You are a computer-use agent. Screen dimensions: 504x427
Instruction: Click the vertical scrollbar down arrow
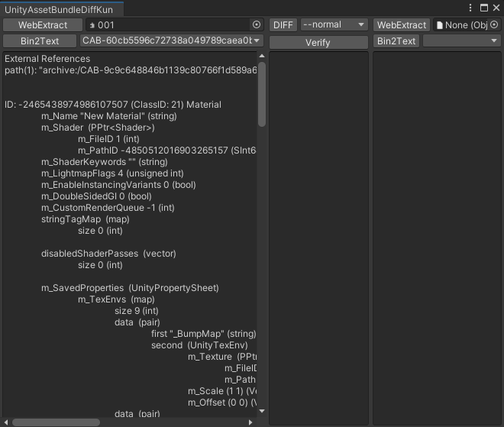pyautogui.click(x=262, y=411)
